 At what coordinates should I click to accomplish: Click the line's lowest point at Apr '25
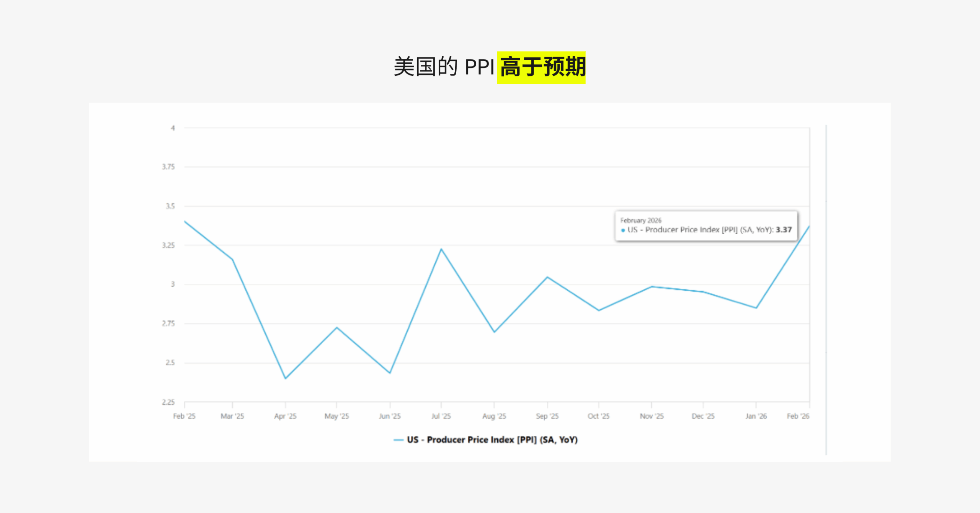click(285, 378)
